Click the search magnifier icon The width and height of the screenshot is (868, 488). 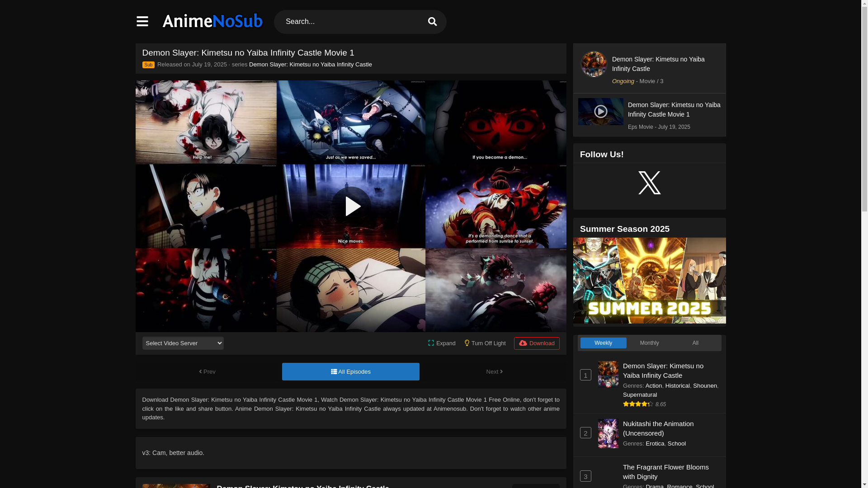[x=432, y=21]
